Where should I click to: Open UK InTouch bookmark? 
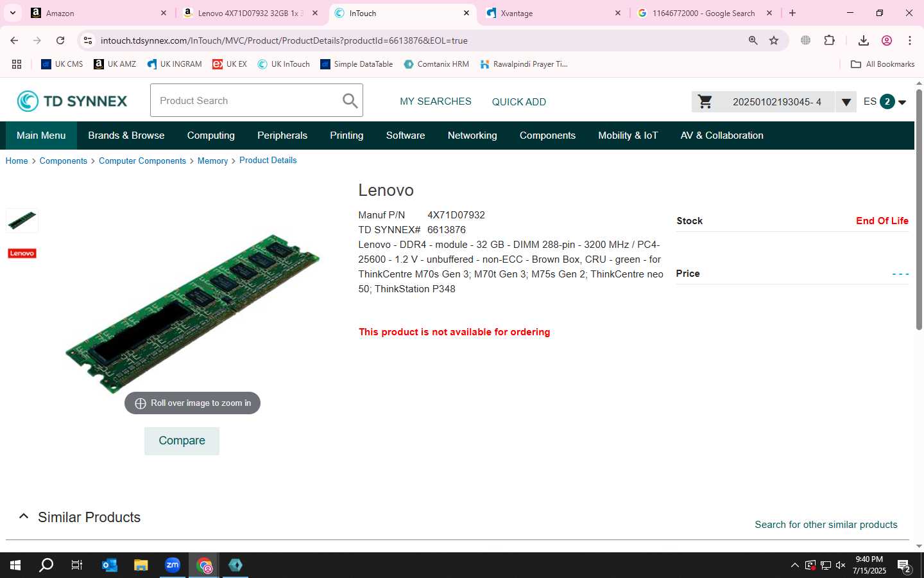click(284, 64)
